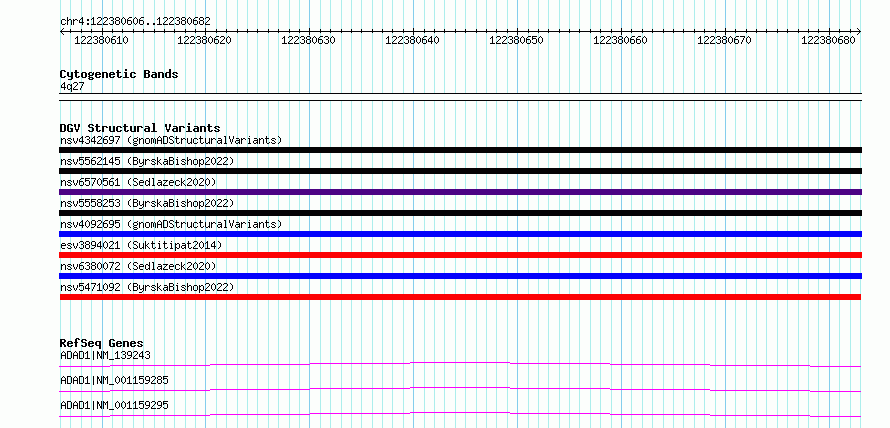Select ruler position 122380620
Screen dimensions: 890x428
(204, 40)
